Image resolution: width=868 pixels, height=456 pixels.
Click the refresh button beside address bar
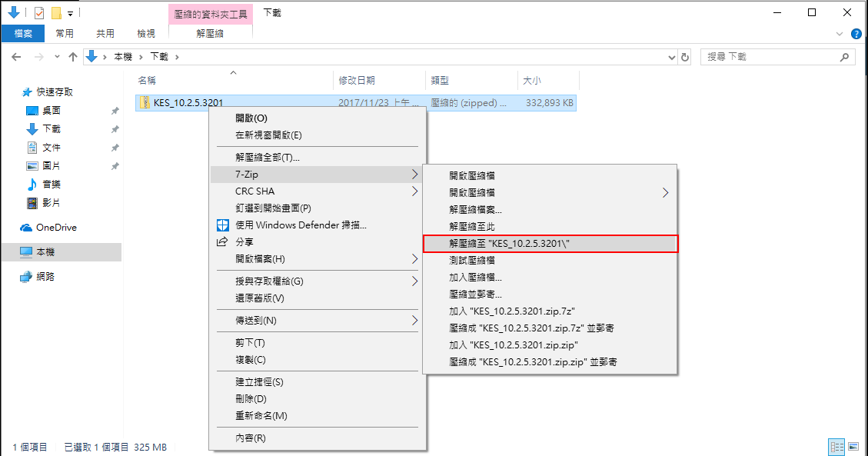(x=685, y=57)
